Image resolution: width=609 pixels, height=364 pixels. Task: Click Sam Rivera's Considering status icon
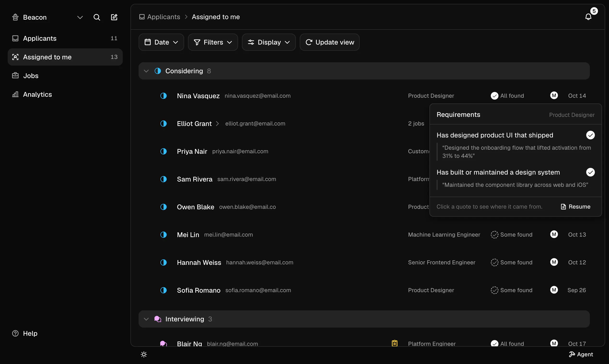(x=164, y=179)
